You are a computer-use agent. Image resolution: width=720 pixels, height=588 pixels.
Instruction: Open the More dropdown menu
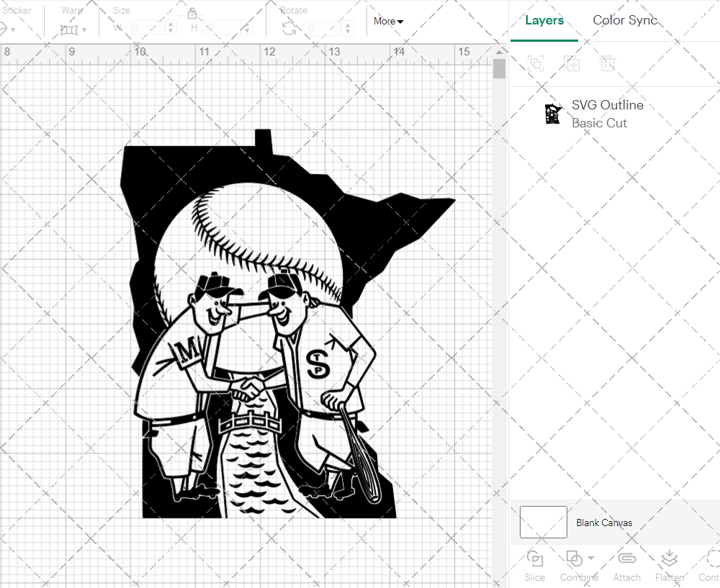[389, 21]
